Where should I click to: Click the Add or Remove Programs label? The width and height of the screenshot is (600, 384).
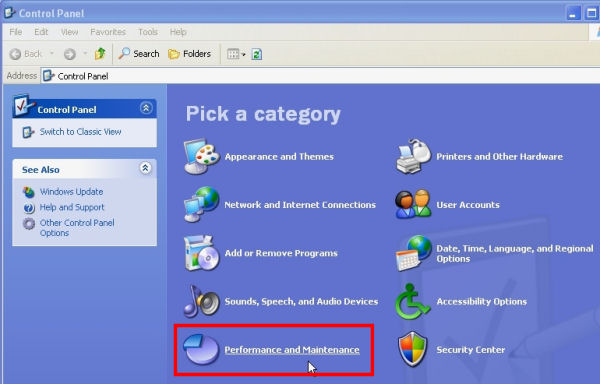point(281,253)
